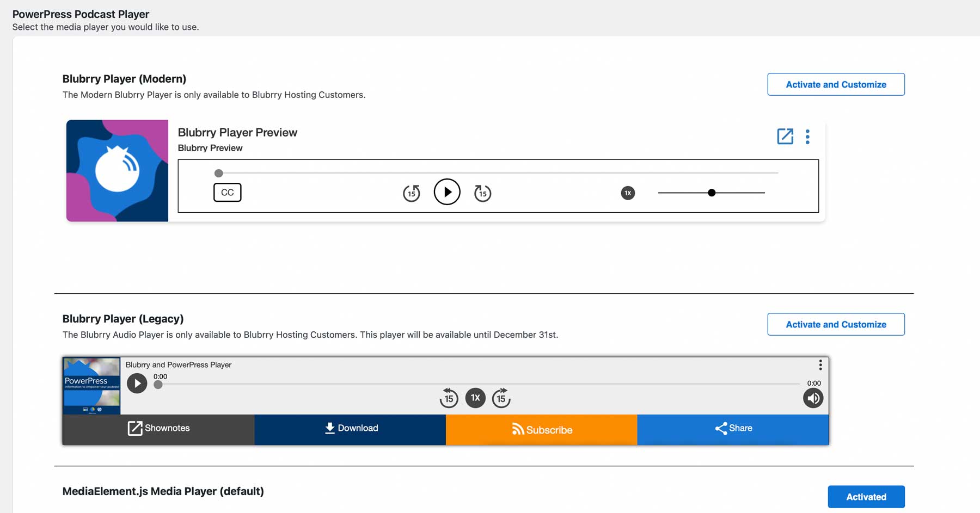Adjust the Modern player volume slider
Viewport: 980px width, 513px height.
coord(712,193)
